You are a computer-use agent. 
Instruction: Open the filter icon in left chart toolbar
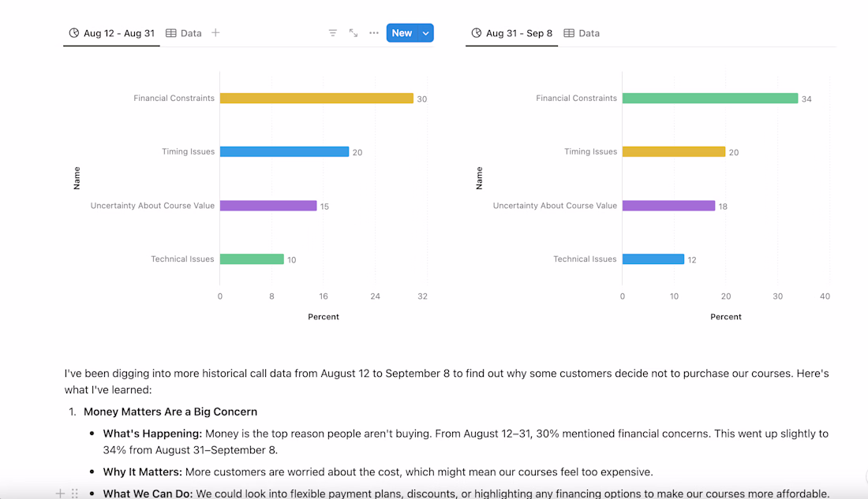332,33
